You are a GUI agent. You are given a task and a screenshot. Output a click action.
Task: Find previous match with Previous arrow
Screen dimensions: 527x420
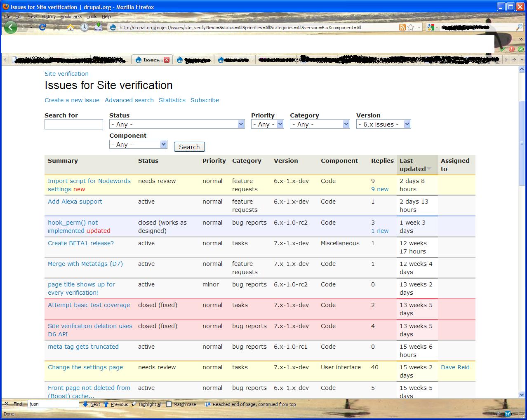116,404
